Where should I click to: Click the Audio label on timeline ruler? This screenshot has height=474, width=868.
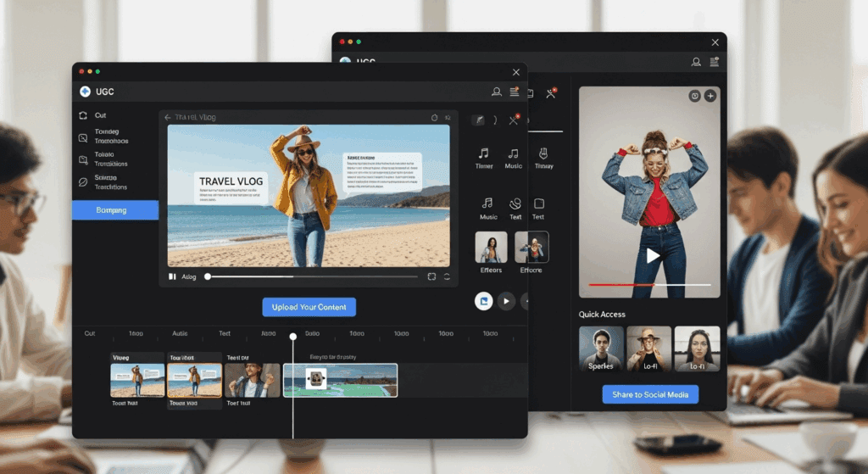click(x=180, y=333)
